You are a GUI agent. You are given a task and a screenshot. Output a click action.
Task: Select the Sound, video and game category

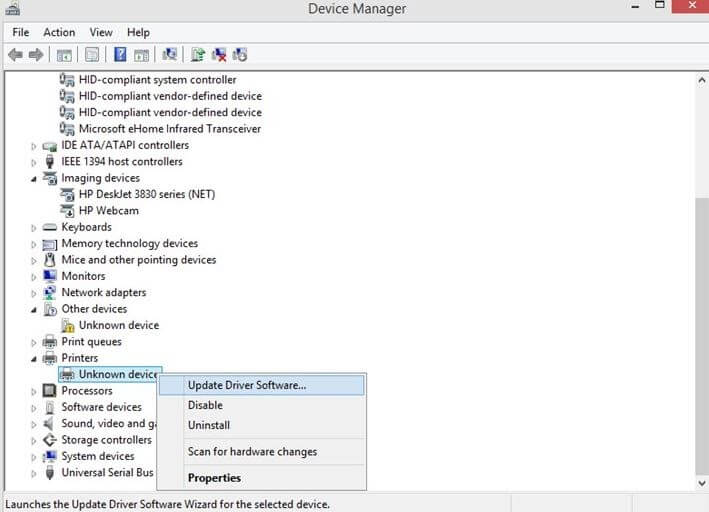[109, 423]
